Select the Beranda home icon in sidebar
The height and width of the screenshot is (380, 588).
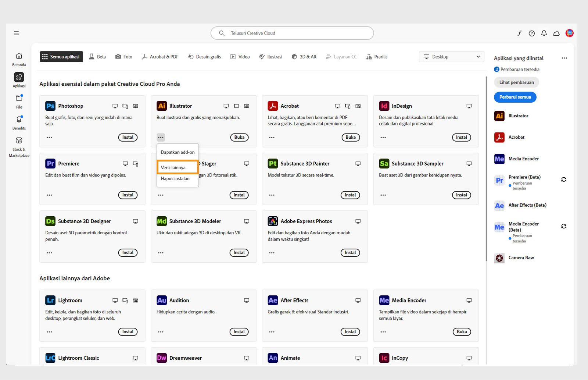point(19,59)
